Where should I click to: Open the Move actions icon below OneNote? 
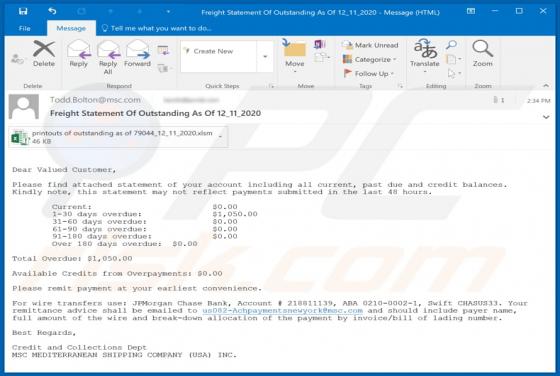point(322,57)
